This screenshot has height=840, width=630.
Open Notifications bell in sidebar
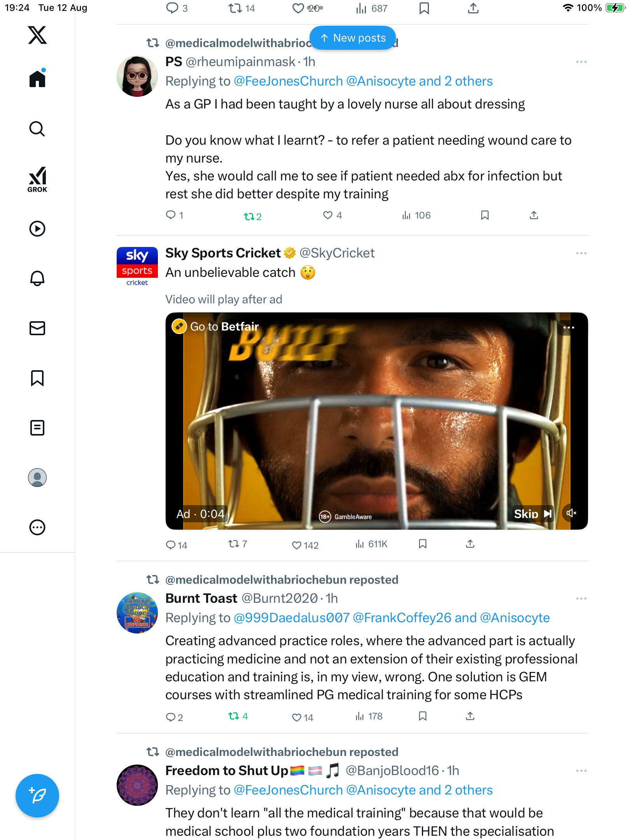click(37, 278)
